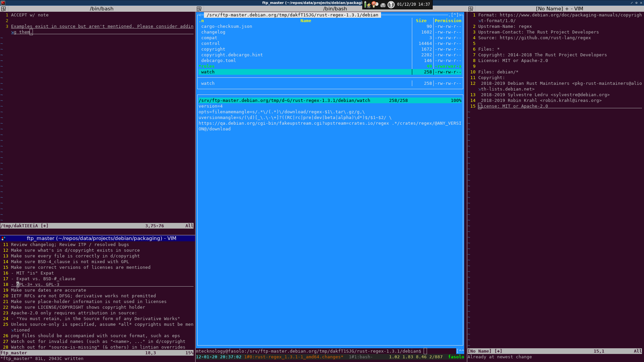Sort file panel by Name column header
Viewport: 644px width, 362px height.
point(306,21)
